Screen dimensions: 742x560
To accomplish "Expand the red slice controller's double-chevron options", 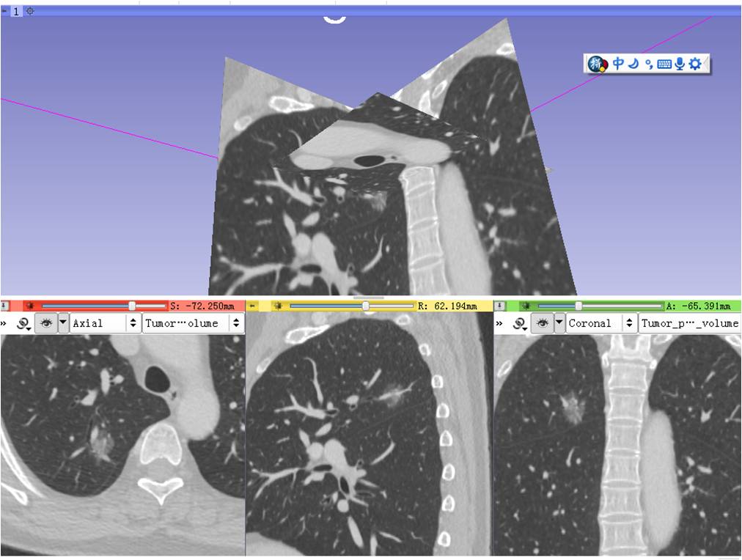I will pyautogui.click(x=5, y=323).
